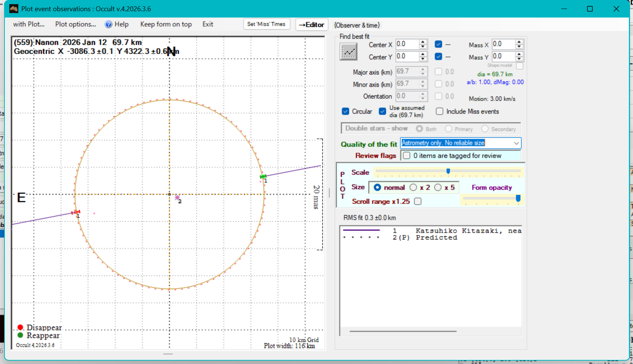Open the Plot options... menu
Viewport: 633px width, 364px height.
point(75,24)
